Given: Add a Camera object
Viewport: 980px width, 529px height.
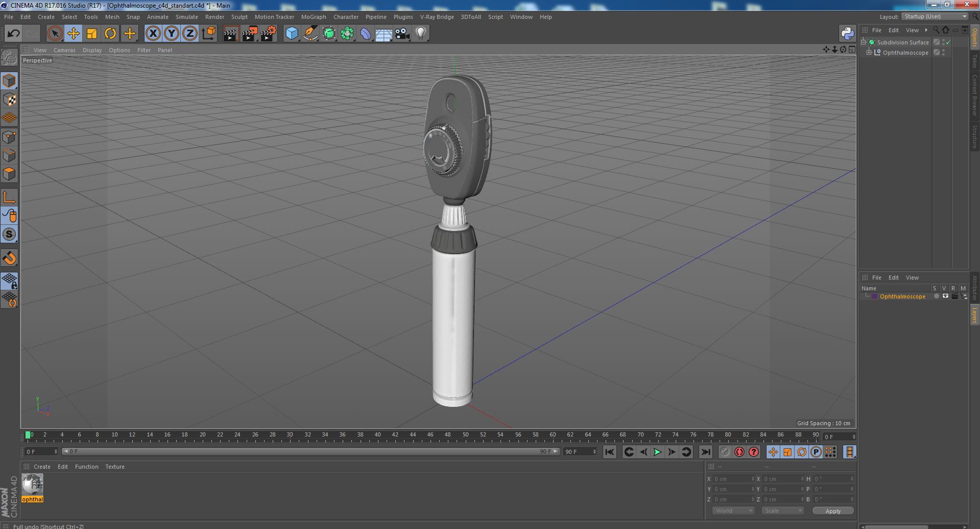Looking at the screenshot, I should pos(402,34).
